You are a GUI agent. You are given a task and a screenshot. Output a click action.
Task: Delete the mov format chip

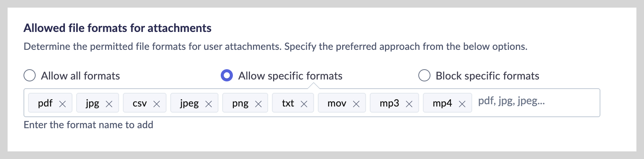[356, 104]
